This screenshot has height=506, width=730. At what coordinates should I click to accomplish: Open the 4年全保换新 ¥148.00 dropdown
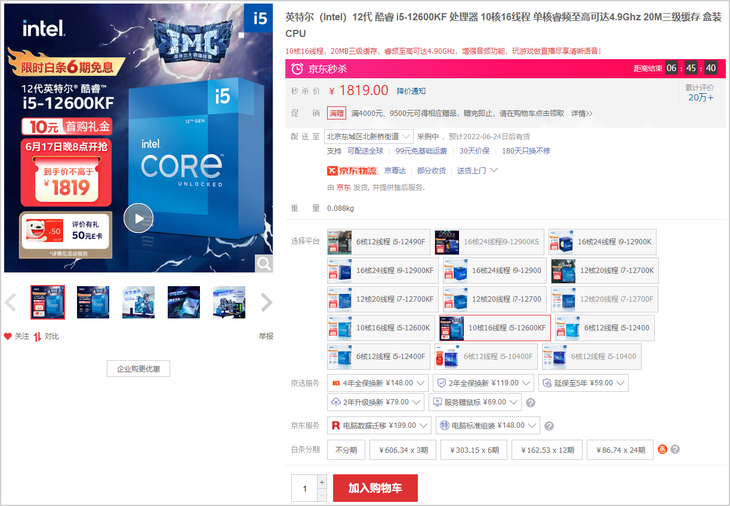378,383
